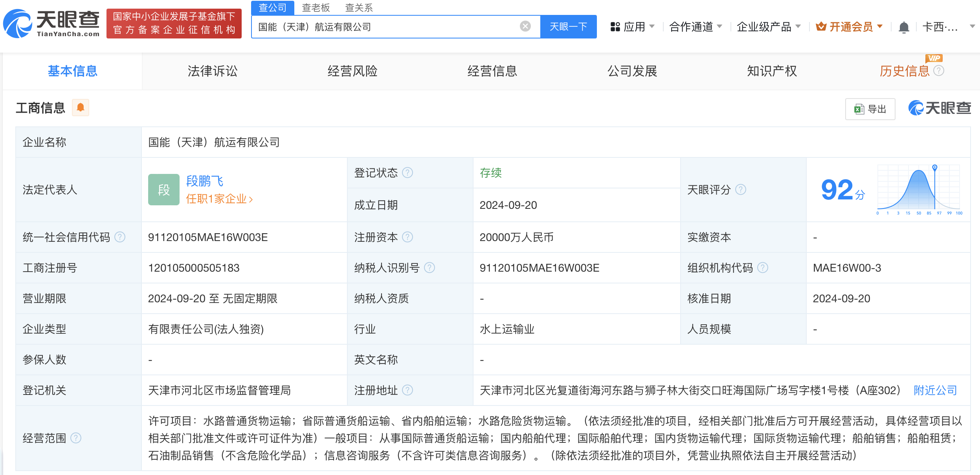Screen dimensions: 980x475
Task: Open the 经营信息 tab
Action: (492, 71)
